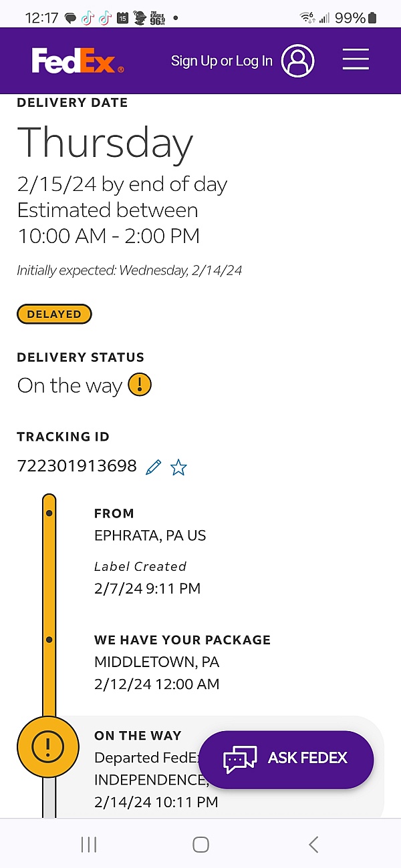Image resolution: width=401 pixels, height=868 pixels.
Task: Select the Label Created timeline dot
Action: click(x=49, y=513)
